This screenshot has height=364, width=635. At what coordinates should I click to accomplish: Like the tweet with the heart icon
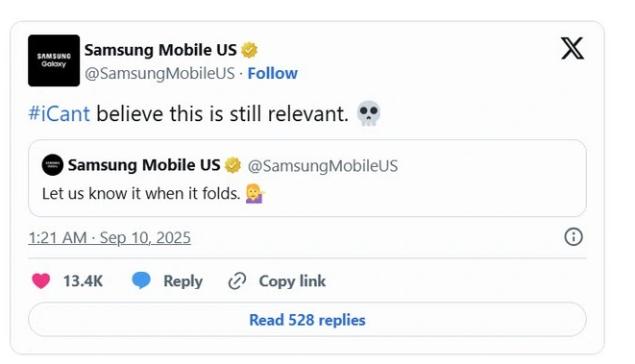pos(41,280)
